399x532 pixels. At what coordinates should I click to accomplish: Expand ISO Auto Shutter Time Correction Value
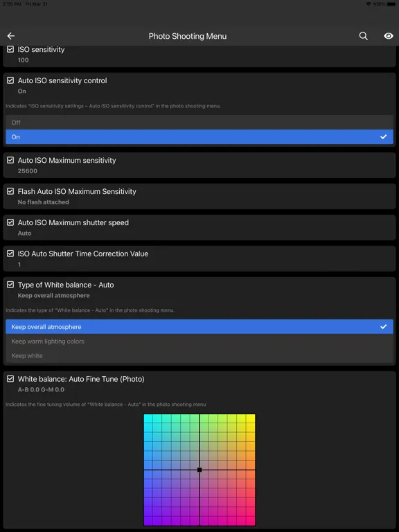point(199,258)
